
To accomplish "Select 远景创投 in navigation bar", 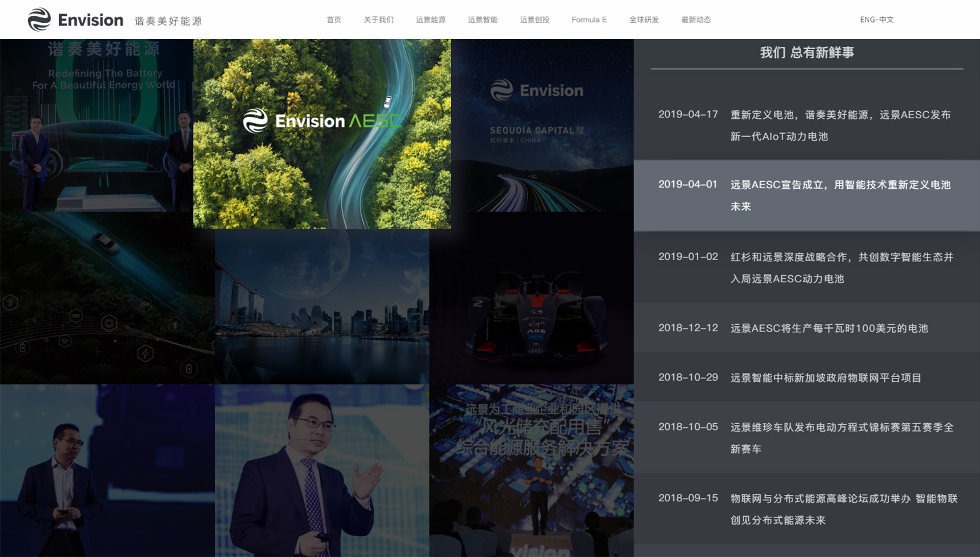I will click(x=534, y=20).
